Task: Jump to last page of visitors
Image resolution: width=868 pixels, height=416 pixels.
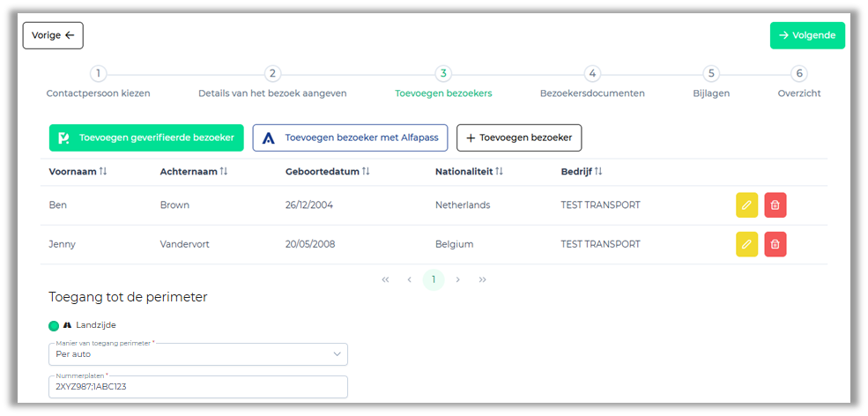Action: [482, 279]
